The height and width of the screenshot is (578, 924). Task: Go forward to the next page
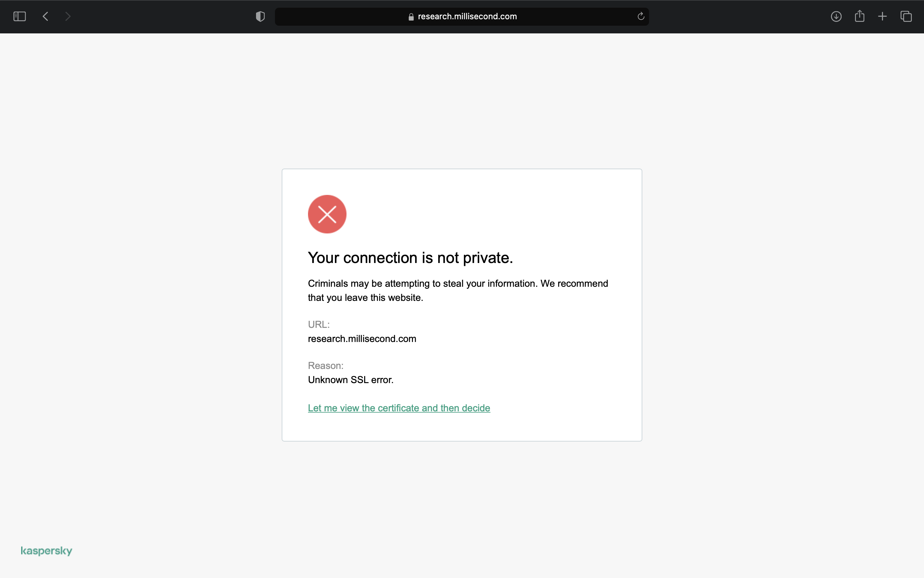68,16
